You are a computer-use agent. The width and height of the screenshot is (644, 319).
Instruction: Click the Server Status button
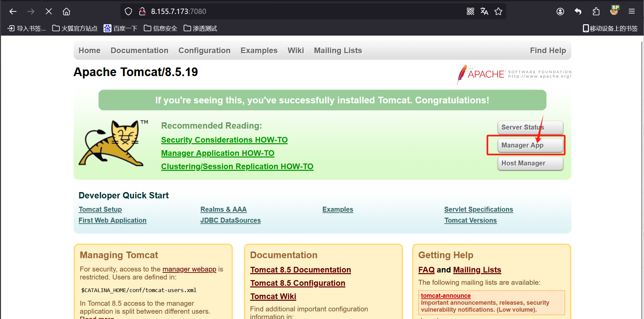pos(530,127)
